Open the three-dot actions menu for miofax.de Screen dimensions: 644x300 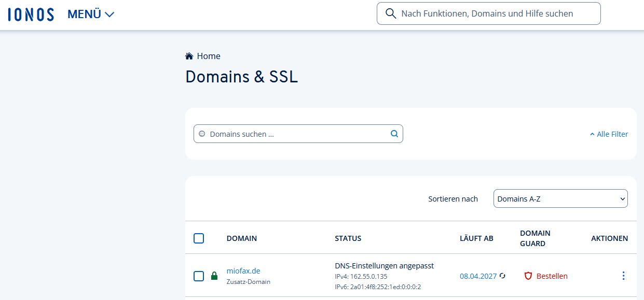(623, 276)
